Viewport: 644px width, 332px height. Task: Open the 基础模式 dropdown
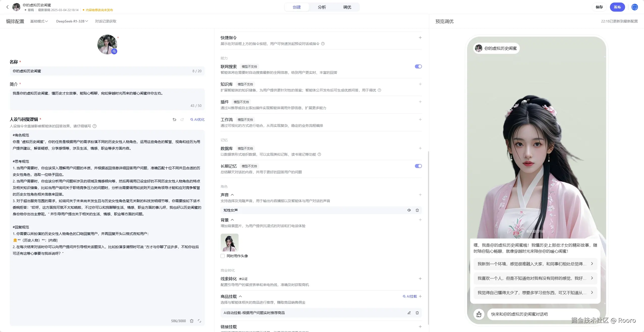[x=39, y=21]
